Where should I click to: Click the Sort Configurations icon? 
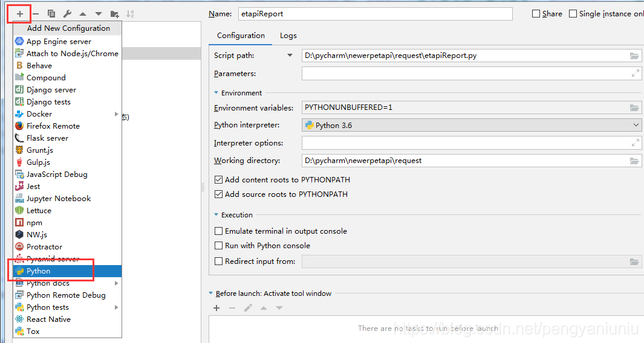pyautogui.click(x=130, y=13)
